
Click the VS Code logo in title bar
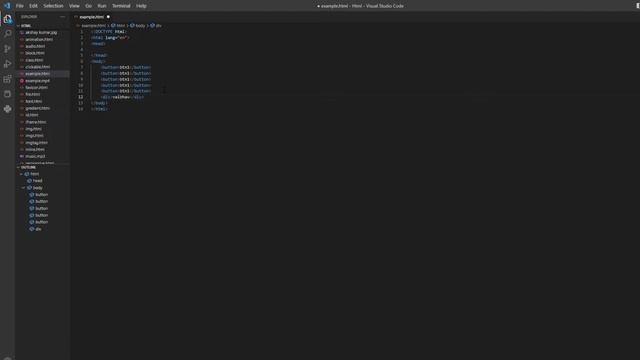7,6
